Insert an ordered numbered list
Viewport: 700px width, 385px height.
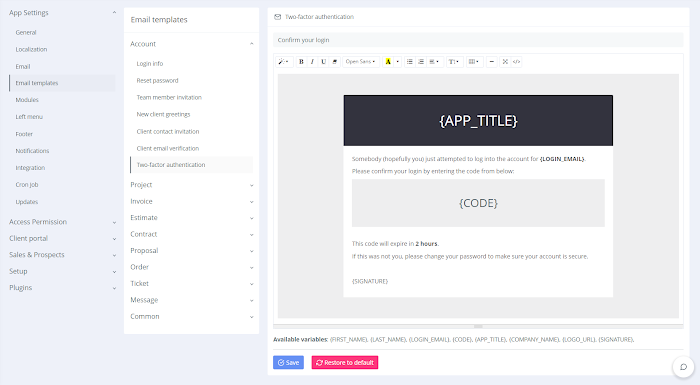421,62
